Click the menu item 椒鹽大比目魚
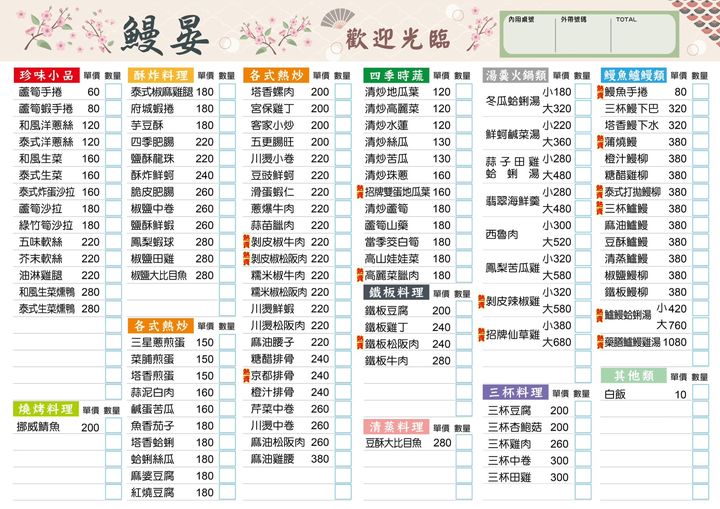720x509 pixels. pos(159,275)
